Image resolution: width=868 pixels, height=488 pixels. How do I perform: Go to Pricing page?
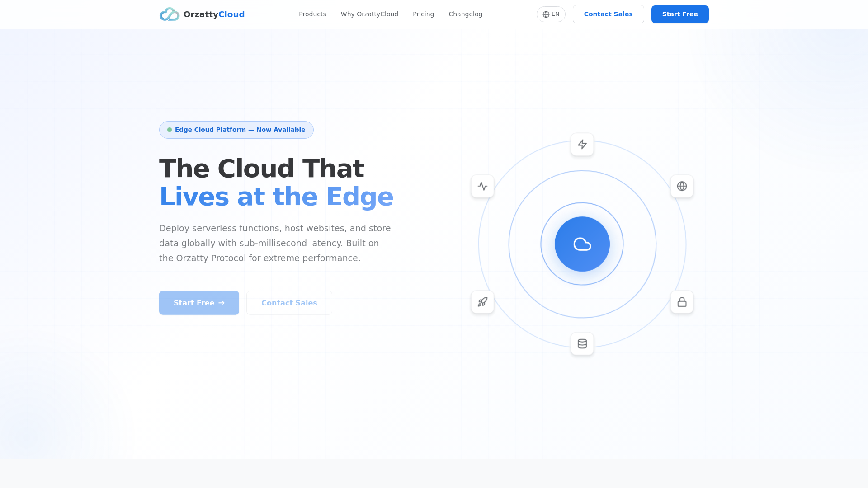tap(423, 14)
